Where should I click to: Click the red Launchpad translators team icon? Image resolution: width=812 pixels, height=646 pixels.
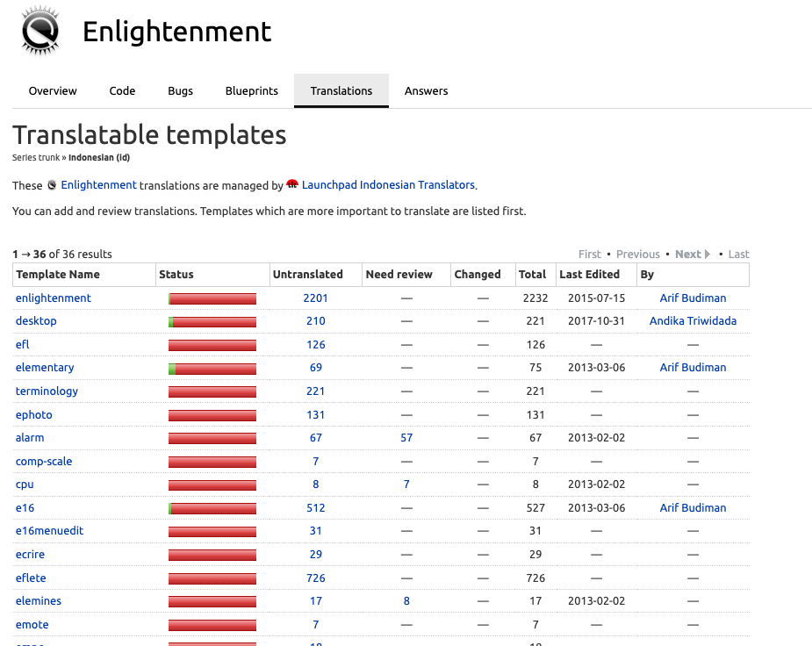coord(292,183)
